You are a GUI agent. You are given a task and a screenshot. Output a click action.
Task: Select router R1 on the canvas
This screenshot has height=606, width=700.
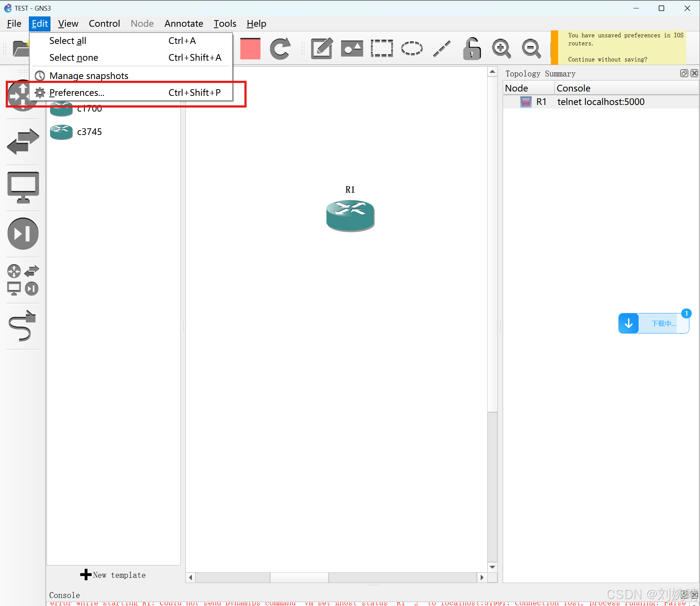(x=350, y=216)
